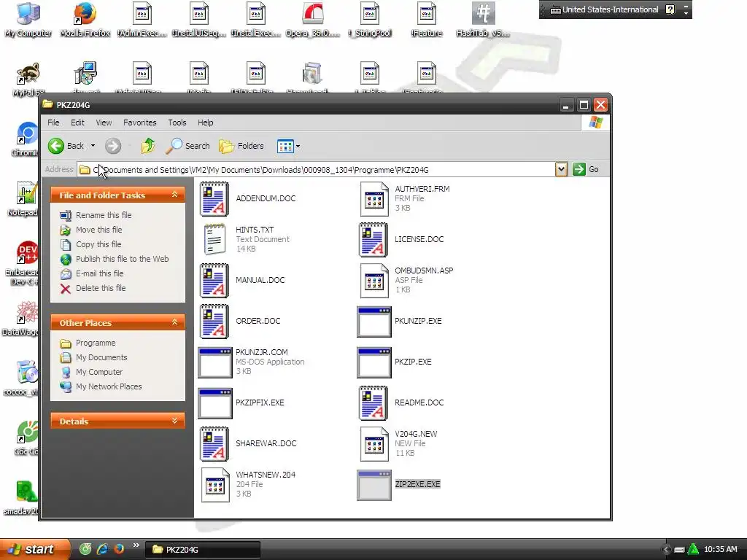Expand the address bar dropdown
Screen dimensions: 747x560
[x=561, y=169]
